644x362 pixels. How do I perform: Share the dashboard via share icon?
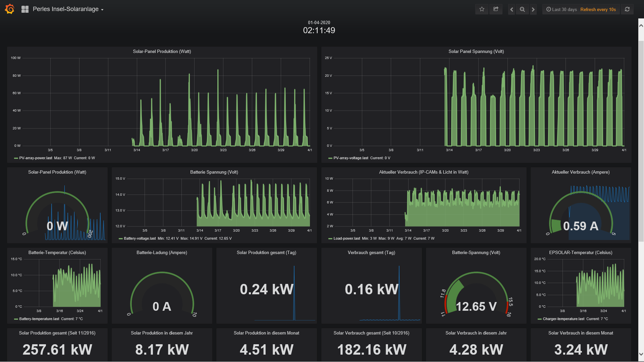(x=496, y=9)
